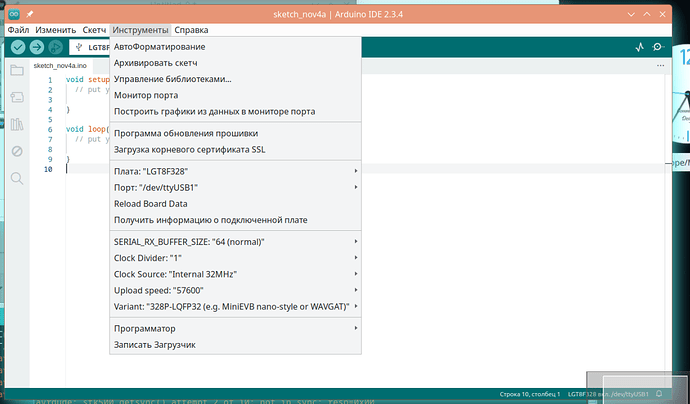Image resolution: width=690 pixels, height=404 pixels.
Task: Select Управление библиотеками menu entry
Action: pos(172,79)
